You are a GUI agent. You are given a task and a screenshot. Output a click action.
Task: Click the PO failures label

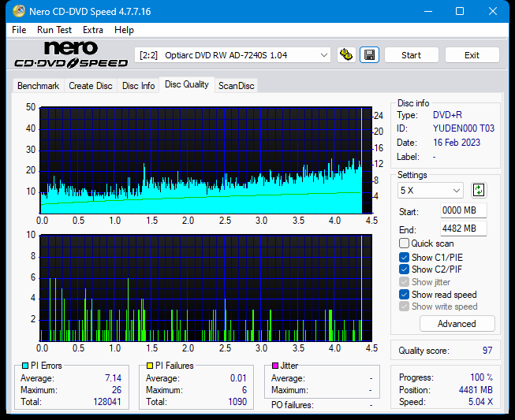click(x=293, y=405)
